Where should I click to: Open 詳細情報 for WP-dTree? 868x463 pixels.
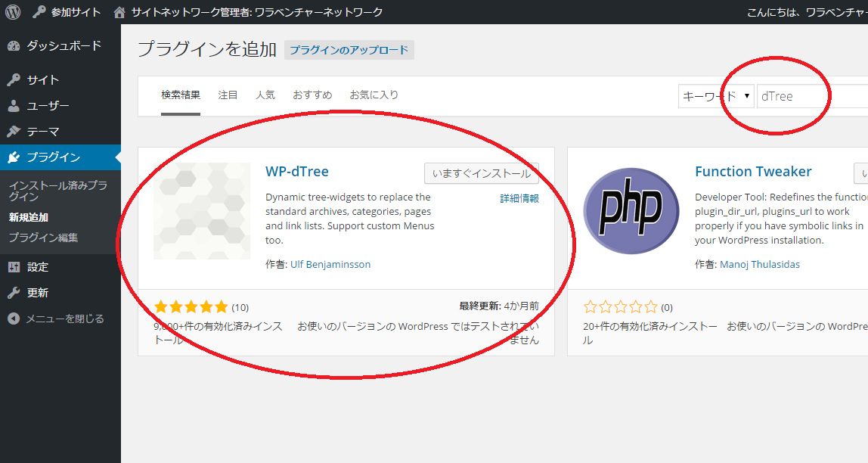[519, 198]
